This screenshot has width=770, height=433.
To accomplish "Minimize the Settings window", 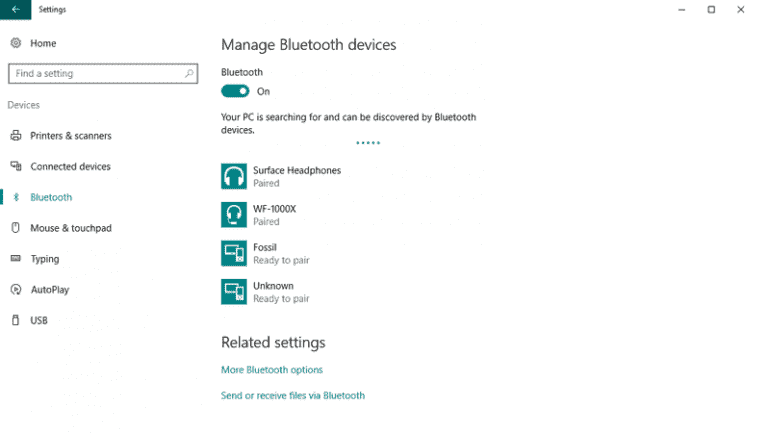I will pyautogui.click(x=682, y=9).
